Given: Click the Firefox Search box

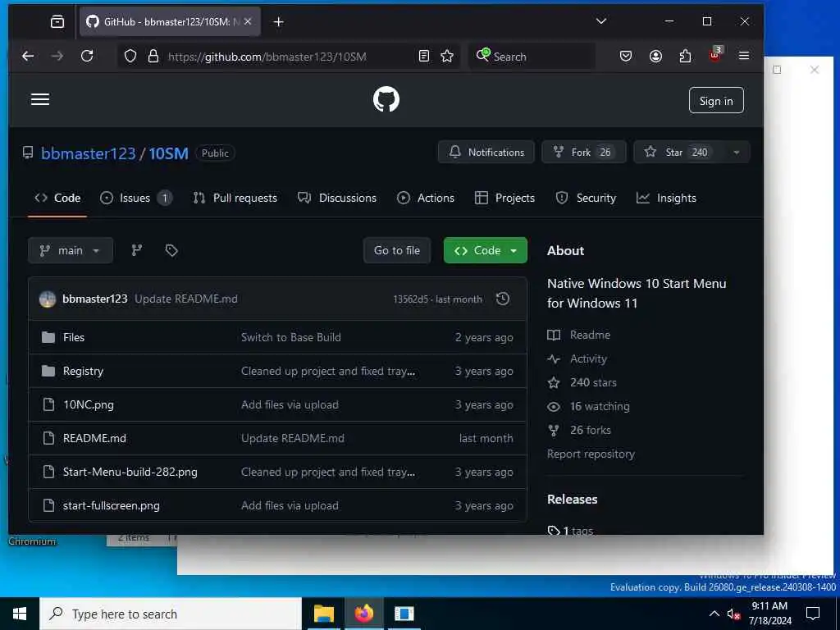Looking at the screenshot, I should [532, 57].
